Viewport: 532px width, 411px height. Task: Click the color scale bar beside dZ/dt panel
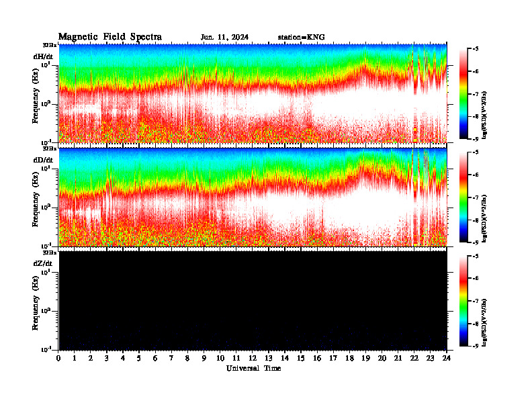(x=463, y=301)
